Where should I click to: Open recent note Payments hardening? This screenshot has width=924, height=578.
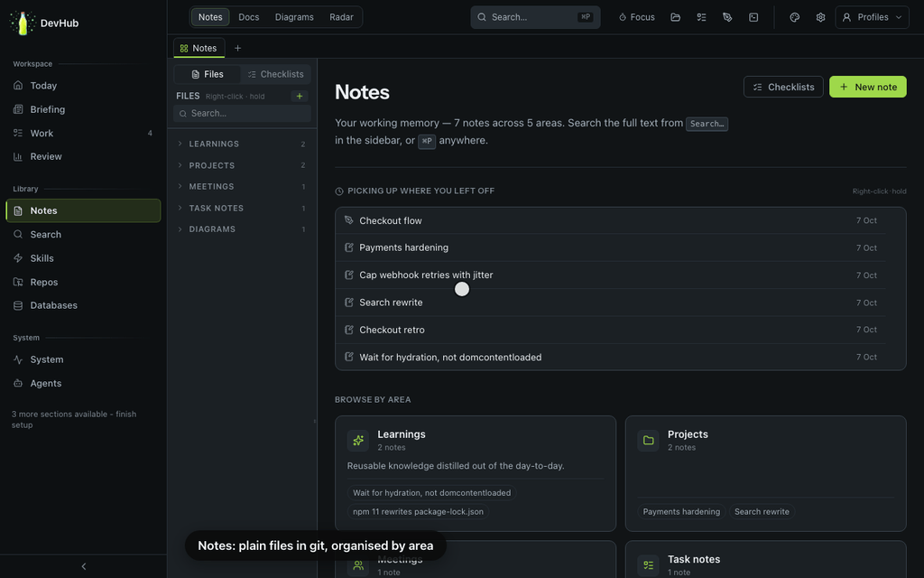click(x=611, y=247)
